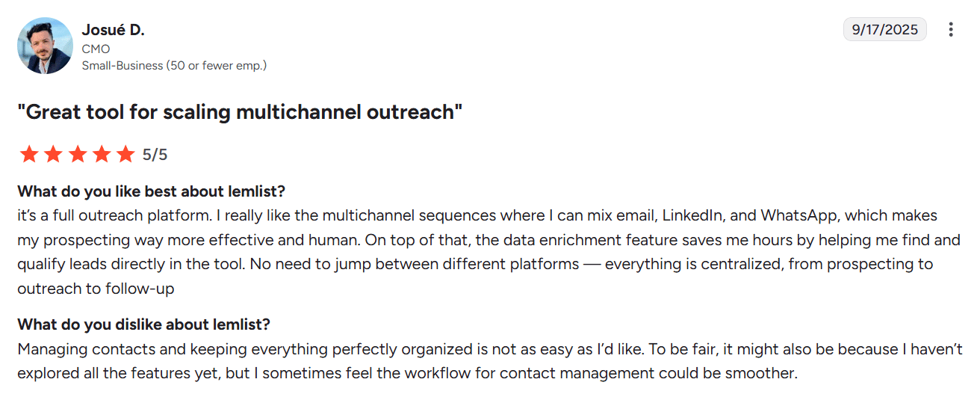The height and width of the screenshot is (397, 980).
Task: Click the fourth rating star
Action: (102, 155)
